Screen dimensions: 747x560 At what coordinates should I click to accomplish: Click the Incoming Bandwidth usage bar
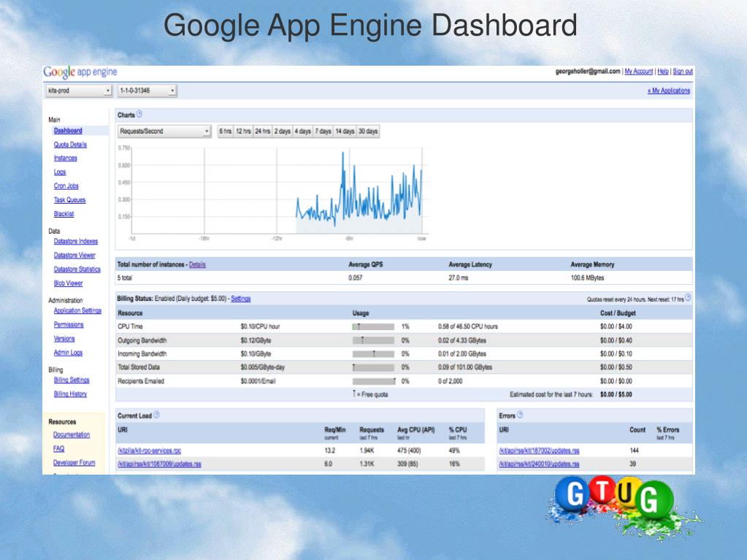pos(373,354)
